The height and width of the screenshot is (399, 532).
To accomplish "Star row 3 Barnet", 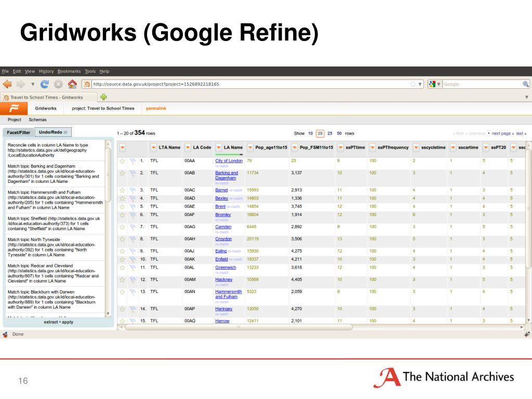I will 122,190.
